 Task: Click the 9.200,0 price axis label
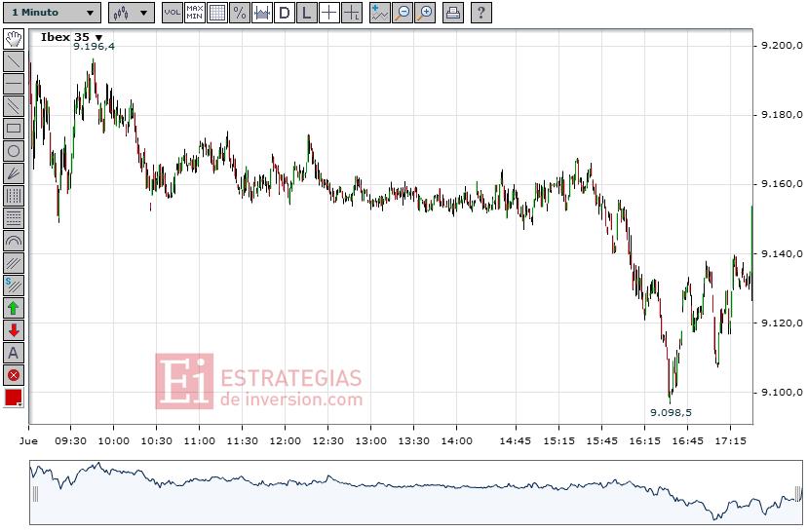tap(782, 45)
